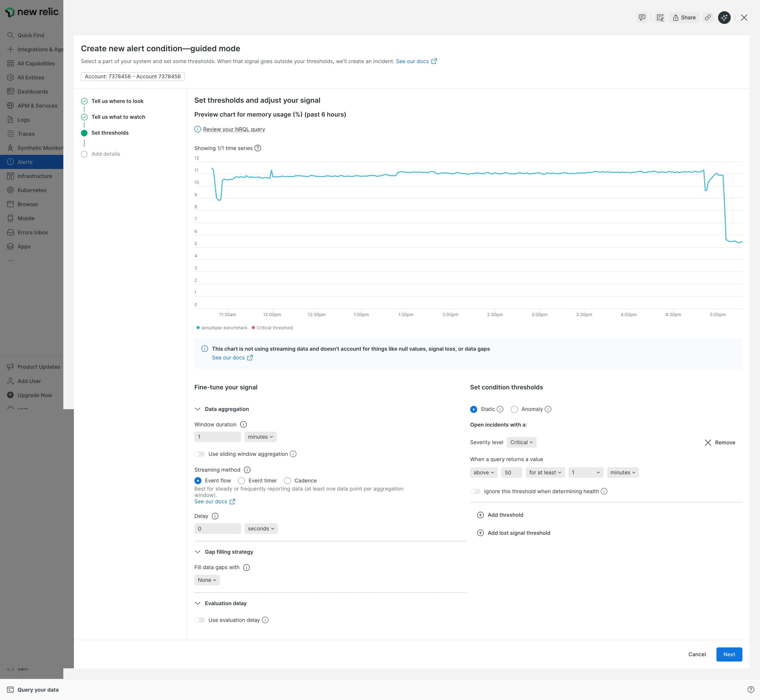Click the All Capabilities grid icon
Image resolution: width=760 pixels, height=700 pixels.
[11, 63]
